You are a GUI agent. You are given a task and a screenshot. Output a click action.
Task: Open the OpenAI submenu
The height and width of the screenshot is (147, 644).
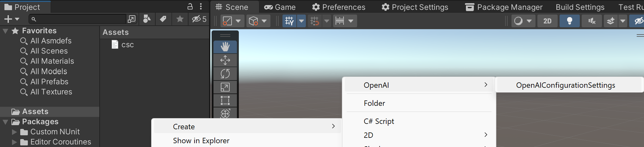pyautogui.click(x=419, y=85)
